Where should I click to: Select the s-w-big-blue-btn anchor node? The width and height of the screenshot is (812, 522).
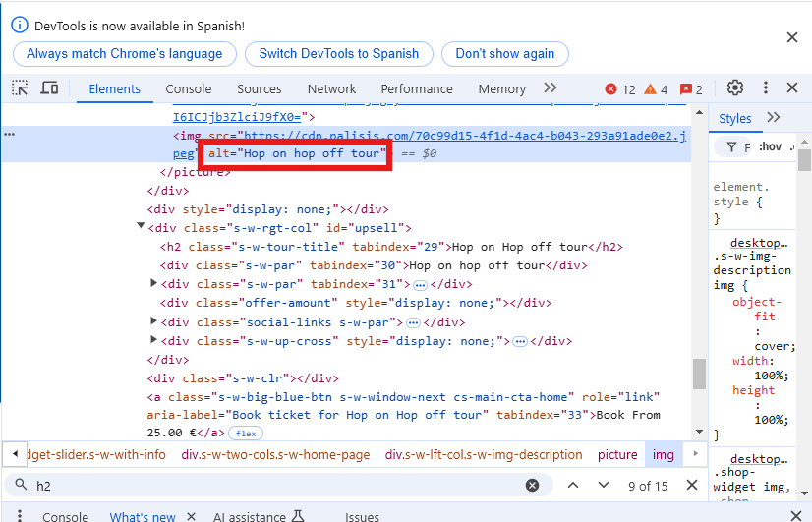403,415
